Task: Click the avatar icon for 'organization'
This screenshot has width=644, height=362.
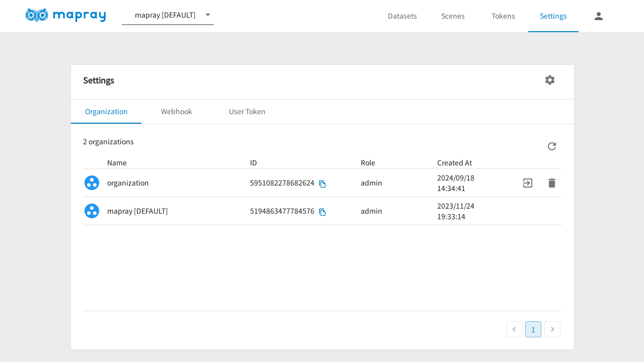Action: pyautogui.click(x=92, y=183)
